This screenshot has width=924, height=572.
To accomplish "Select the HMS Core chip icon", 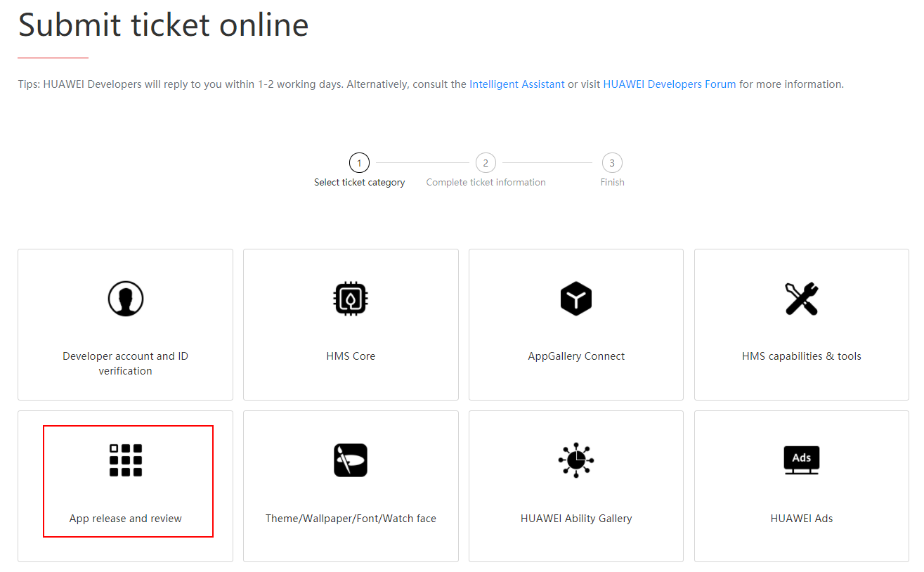I will point(351,298).
